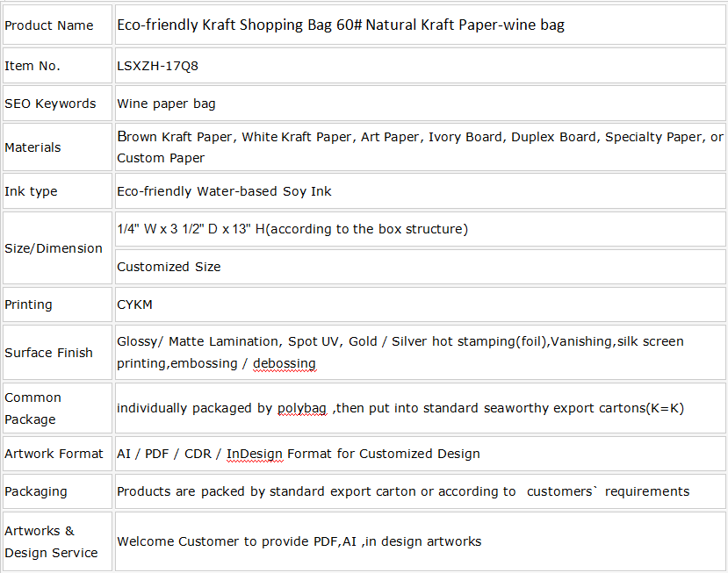The width and height of the screenshot is (728, 573).
Task: Select the CYKM printing value
Action: coord(134,304)
